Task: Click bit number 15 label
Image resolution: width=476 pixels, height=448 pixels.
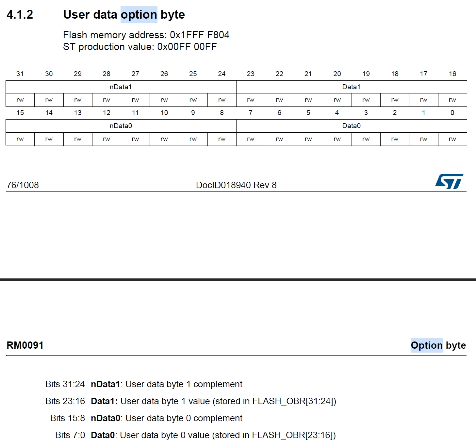Action: tap(20, 113)
